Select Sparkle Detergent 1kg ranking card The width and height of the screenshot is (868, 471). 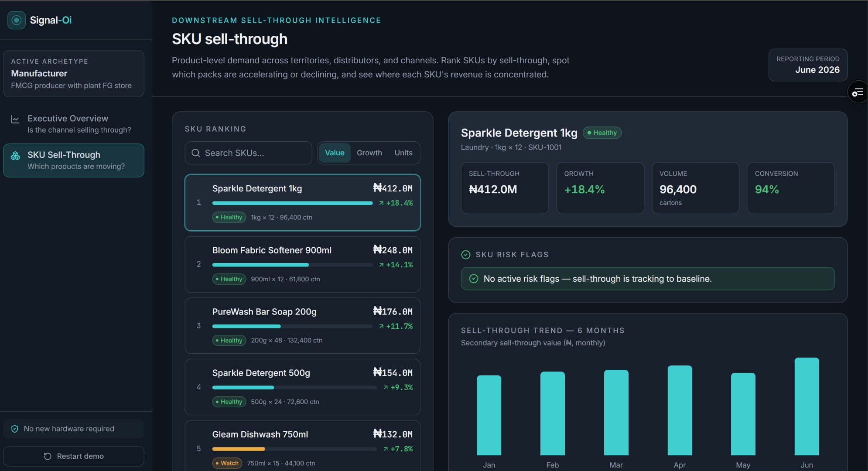pyautogui.click(x=303, y=203)
